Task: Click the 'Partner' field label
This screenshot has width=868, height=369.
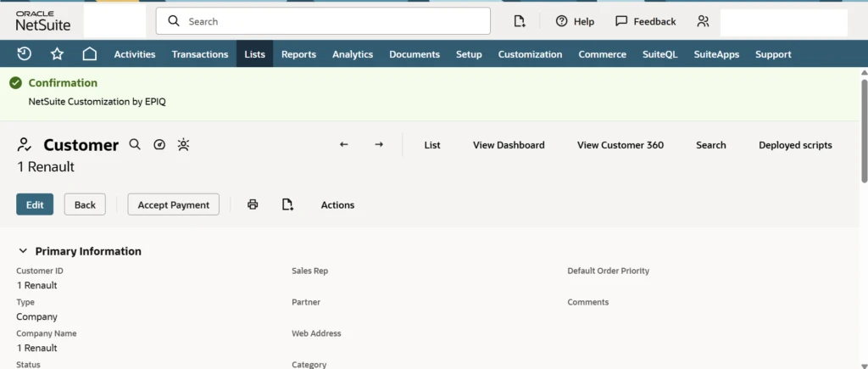Action: point(306,302)
